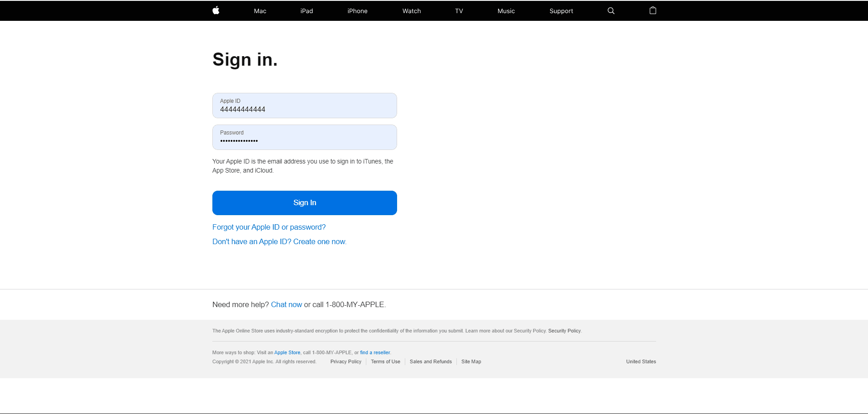Click the Apple logo in the navigation bar

click(216, 10)
